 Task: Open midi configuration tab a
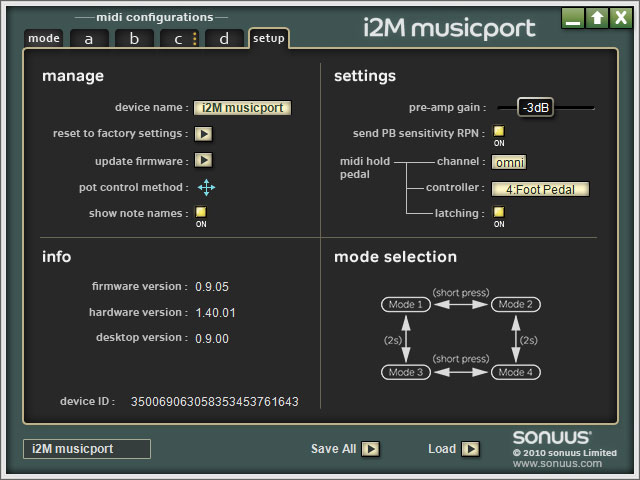click(89, 39)
